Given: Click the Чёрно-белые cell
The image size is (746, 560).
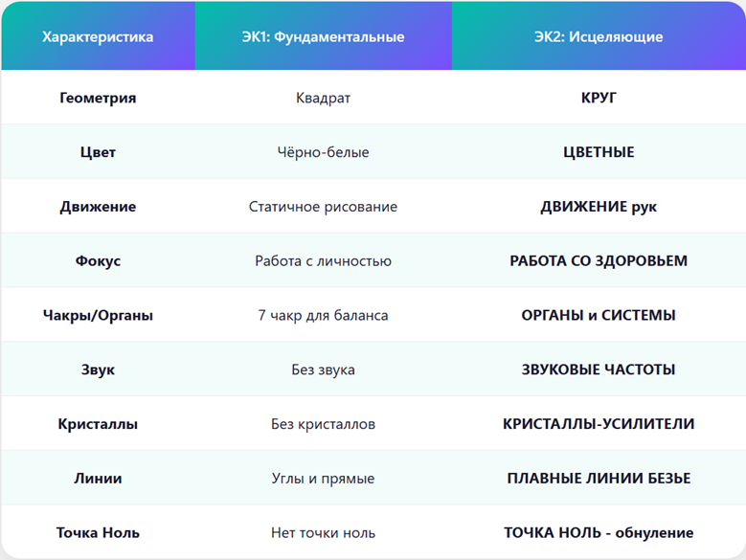Looking at the screenshot, I should [x=323, y=152].
